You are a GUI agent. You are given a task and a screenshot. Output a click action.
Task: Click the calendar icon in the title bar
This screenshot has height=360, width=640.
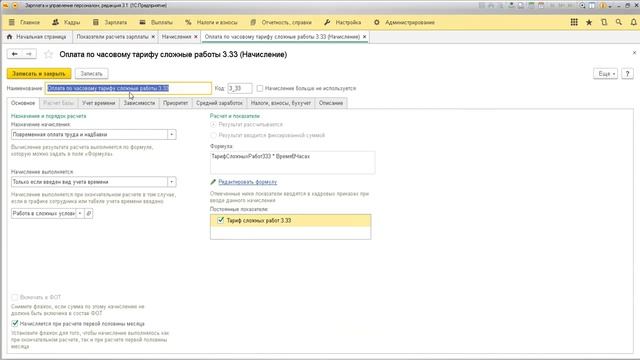tap(541, 6)
